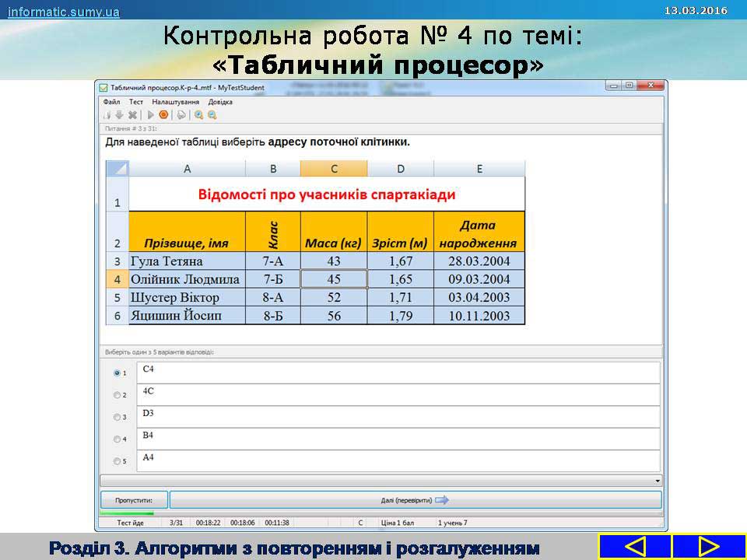Click the play/start test toolbar icon
This screenshot has height=560, width=747.
(152, 115)
